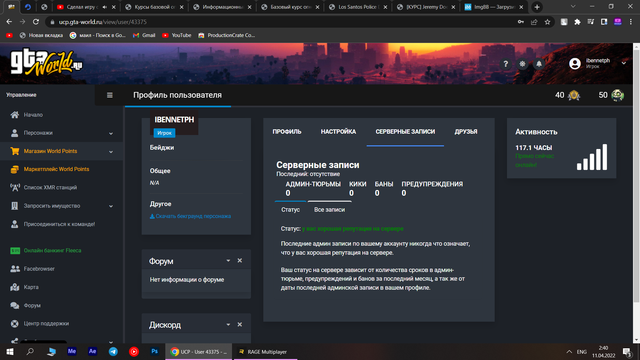Open the settings gear icon in header
The height and width of the screenshot is (360, 640).
pyautogui.click(x=522, y=64)
